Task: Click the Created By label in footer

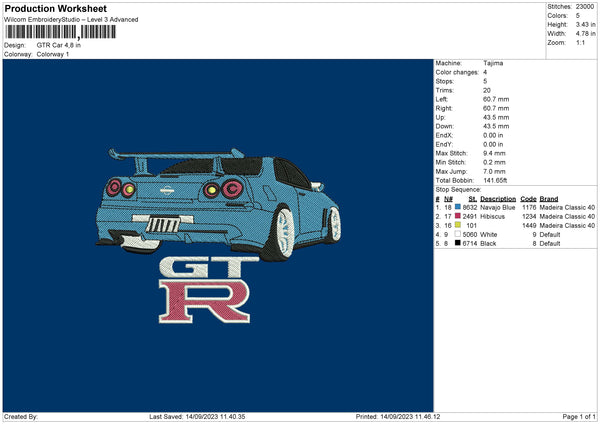Action: tap(21, 417)
